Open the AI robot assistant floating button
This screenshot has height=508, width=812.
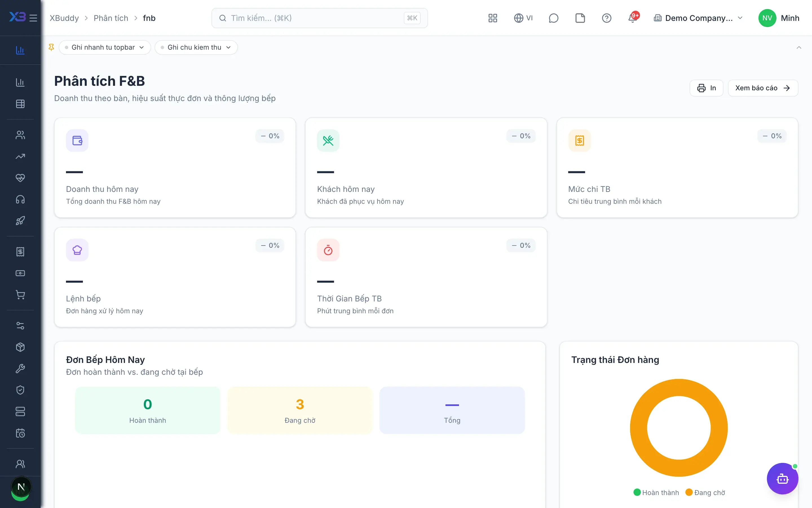click(x=782, y=478)
